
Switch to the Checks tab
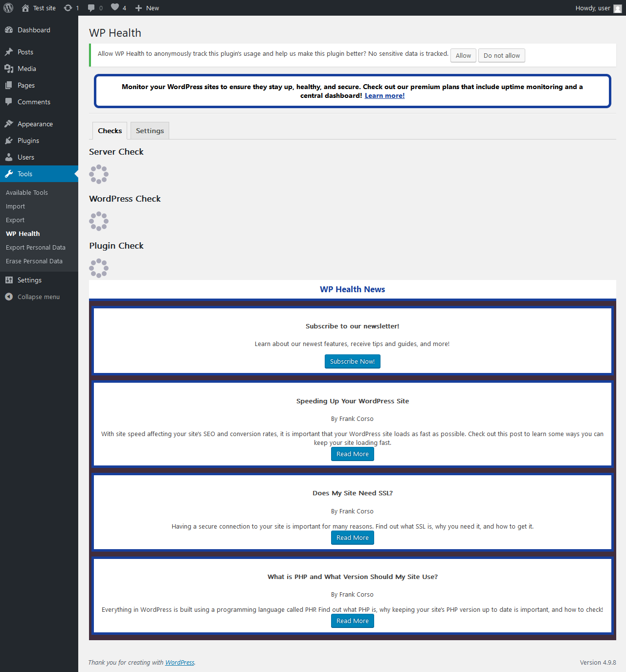coord(110,131)
